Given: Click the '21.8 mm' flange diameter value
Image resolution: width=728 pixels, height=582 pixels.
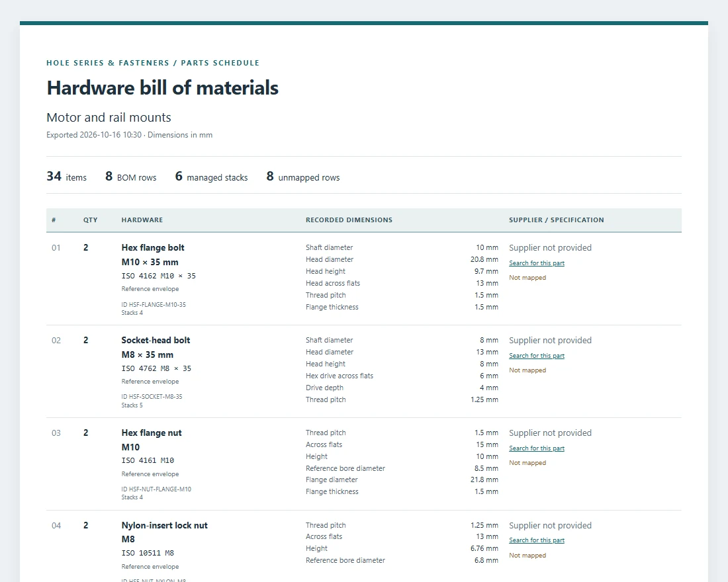Looking at the screenshot, I should (484, 480).
